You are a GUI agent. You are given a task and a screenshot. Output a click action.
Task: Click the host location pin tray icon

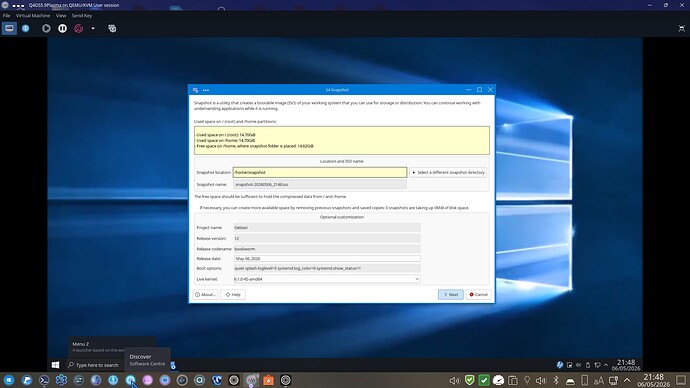527,380
